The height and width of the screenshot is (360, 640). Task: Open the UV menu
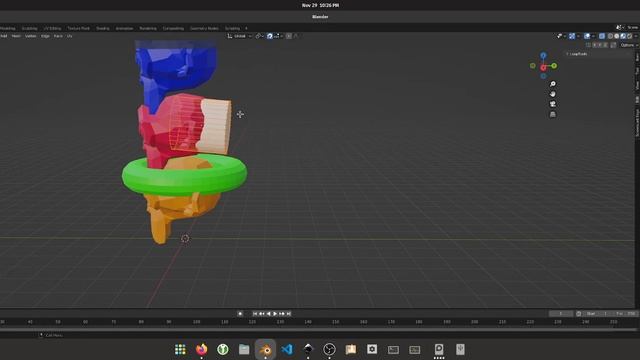click(x=69, y=36)
